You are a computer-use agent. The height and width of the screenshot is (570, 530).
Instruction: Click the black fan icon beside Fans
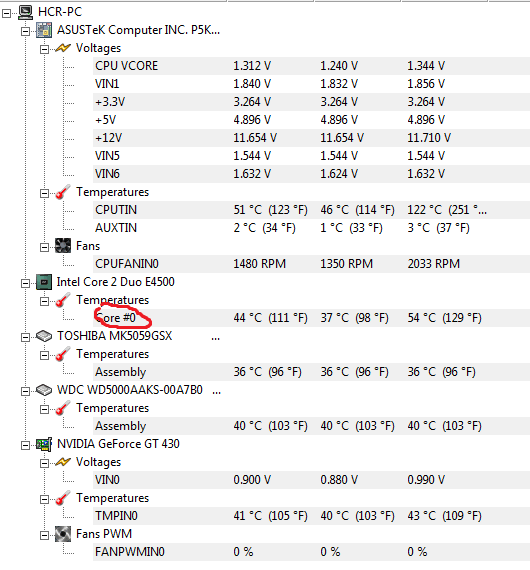pos(63,246)
